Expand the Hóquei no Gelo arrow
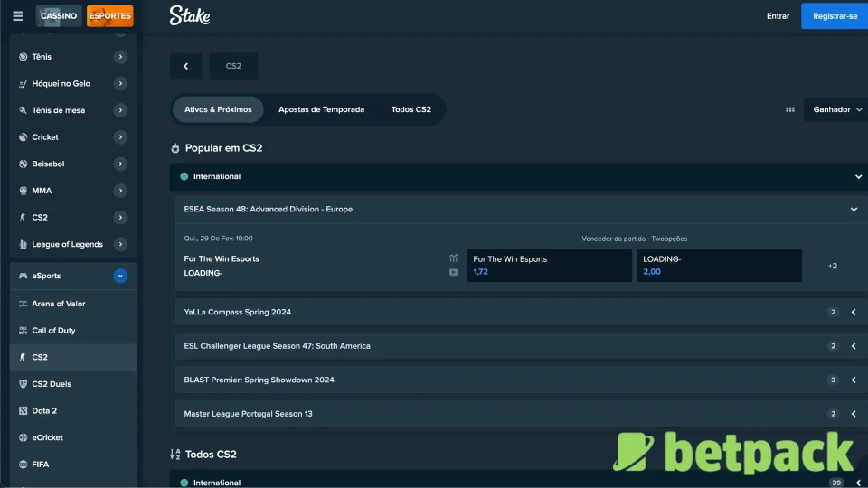The width and height of the screenshot is (868, 488). 120,83
